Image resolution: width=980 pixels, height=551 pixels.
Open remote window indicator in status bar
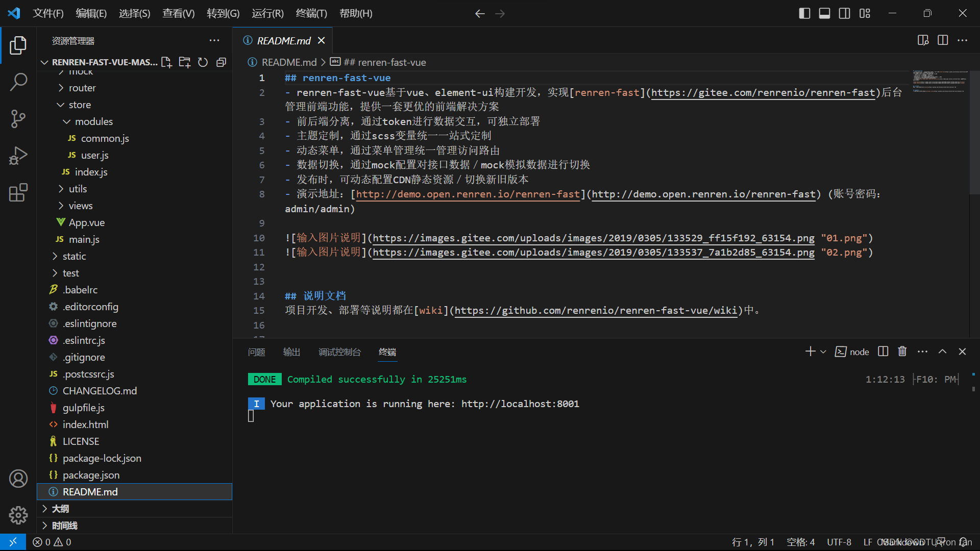tap(13, 542)
